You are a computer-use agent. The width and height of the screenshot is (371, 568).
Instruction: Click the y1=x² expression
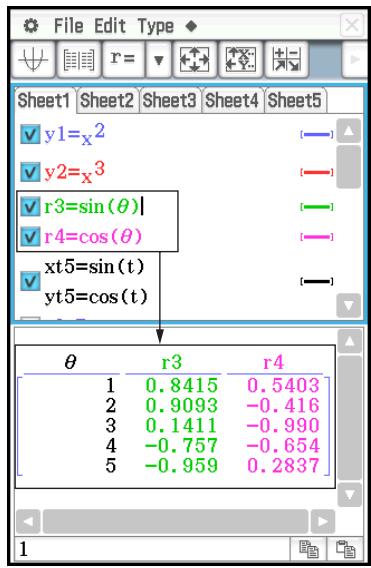[75, 134]
